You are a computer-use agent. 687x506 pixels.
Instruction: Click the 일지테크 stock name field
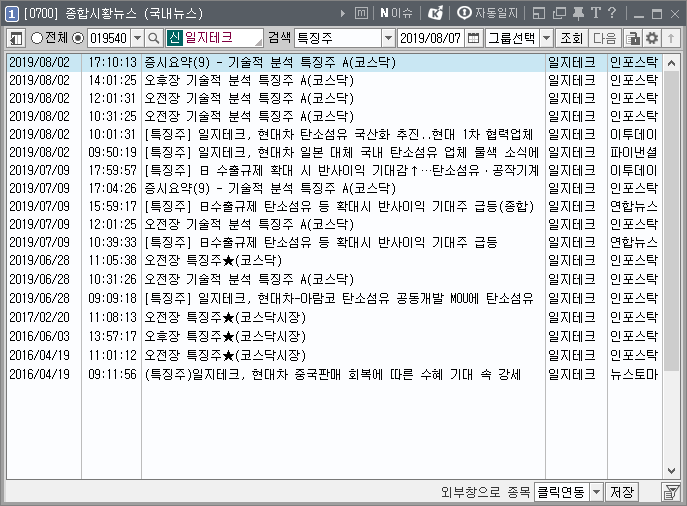point(215,38)
